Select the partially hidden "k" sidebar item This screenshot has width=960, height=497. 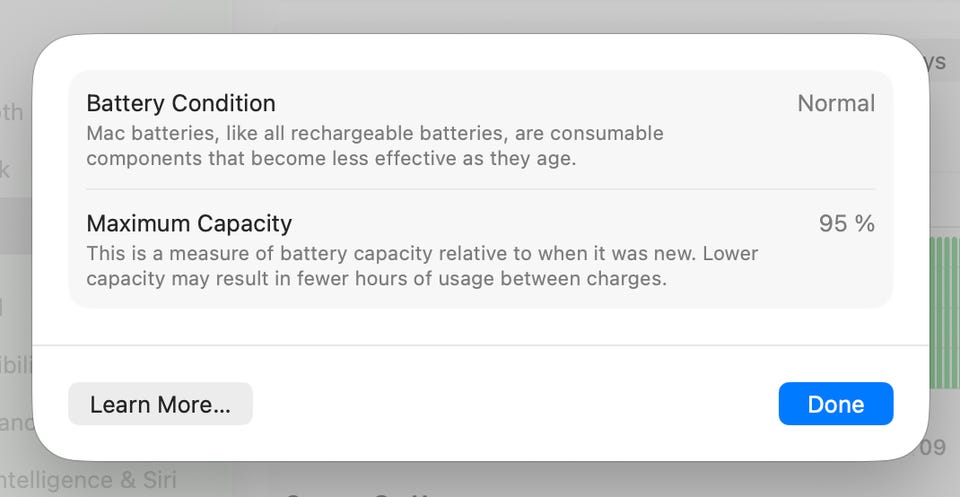(x=6, y=169)
